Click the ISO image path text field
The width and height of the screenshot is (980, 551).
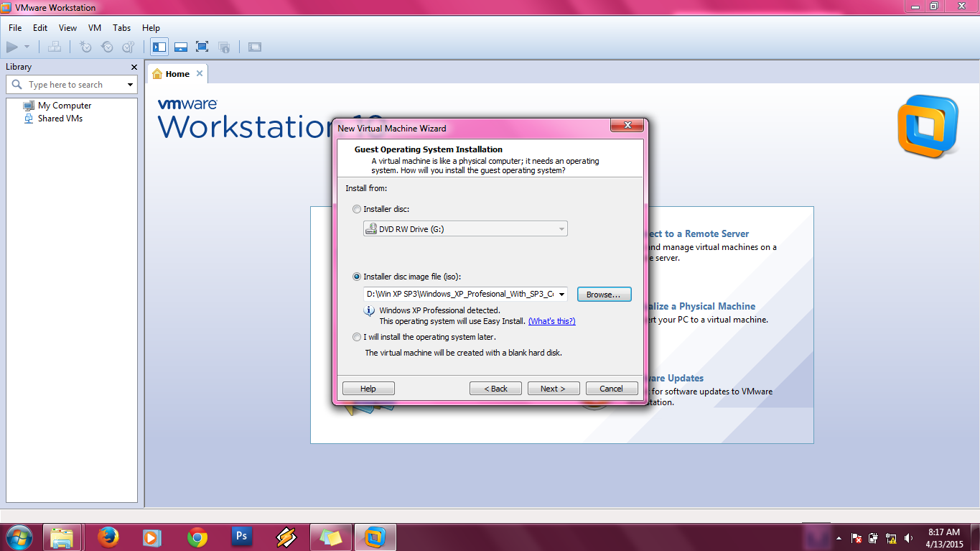(x=459, y=294)
